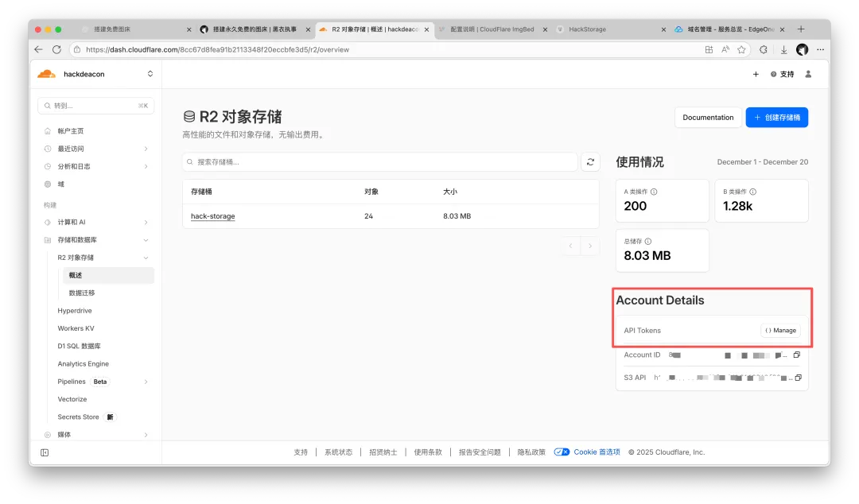Open Secrets Store in sidebar
The width and height of the screenshot is (859, 504).
coord(78,417)
